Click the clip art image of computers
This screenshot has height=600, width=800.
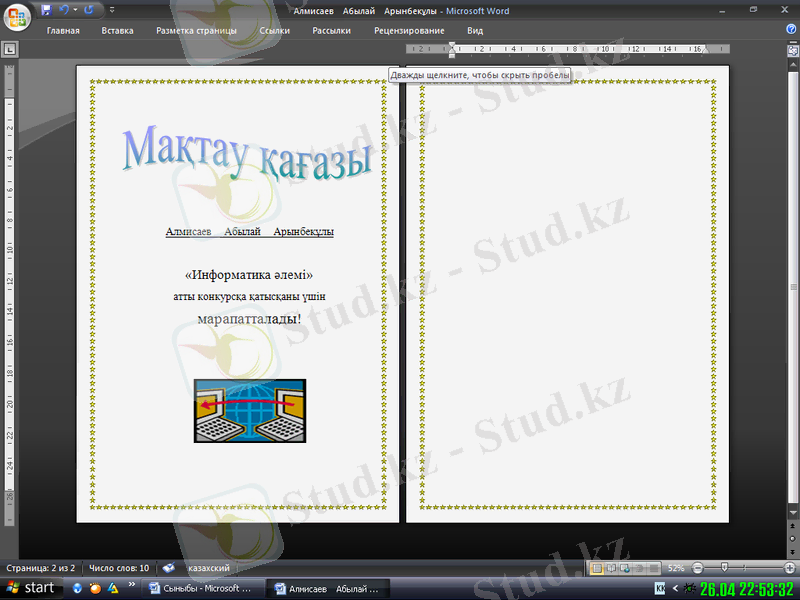pos(250,411)
